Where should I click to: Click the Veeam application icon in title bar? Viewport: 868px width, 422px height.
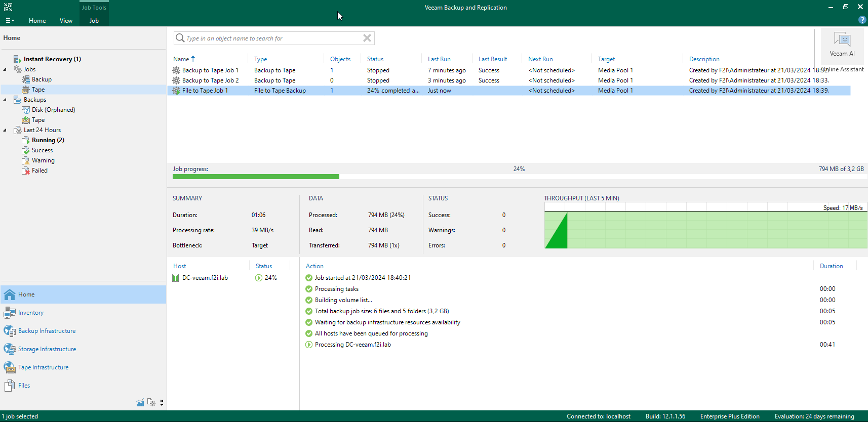(8, 7)
